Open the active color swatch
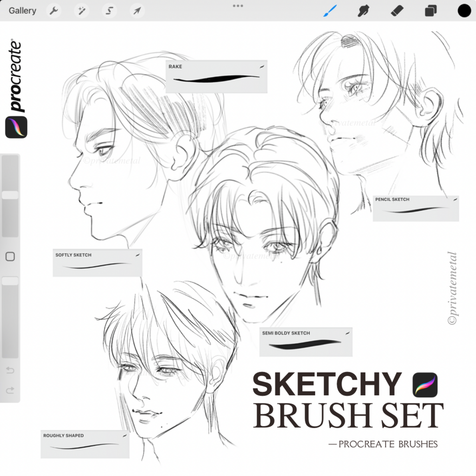 pos(464,10)
